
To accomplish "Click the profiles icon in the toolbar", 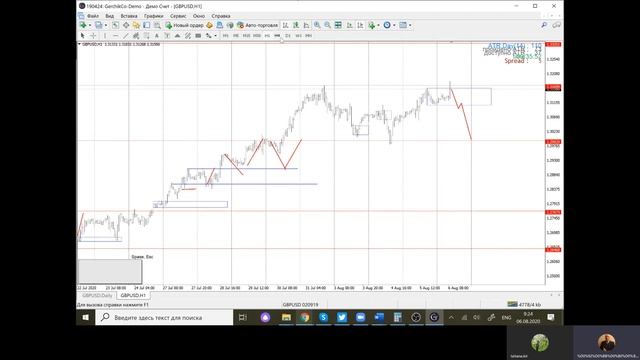I will click(x=98, y=25).
